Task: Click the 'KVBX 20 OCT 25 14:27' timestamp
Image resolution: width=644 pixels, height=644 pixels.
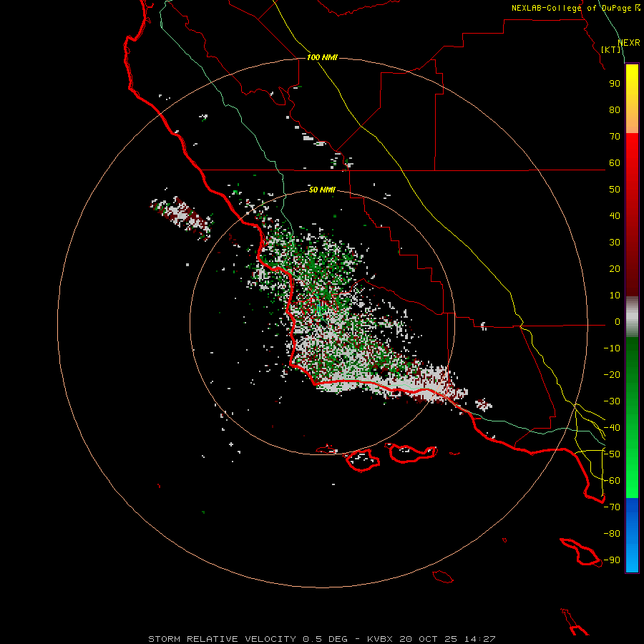Action: tap(431, 639)
